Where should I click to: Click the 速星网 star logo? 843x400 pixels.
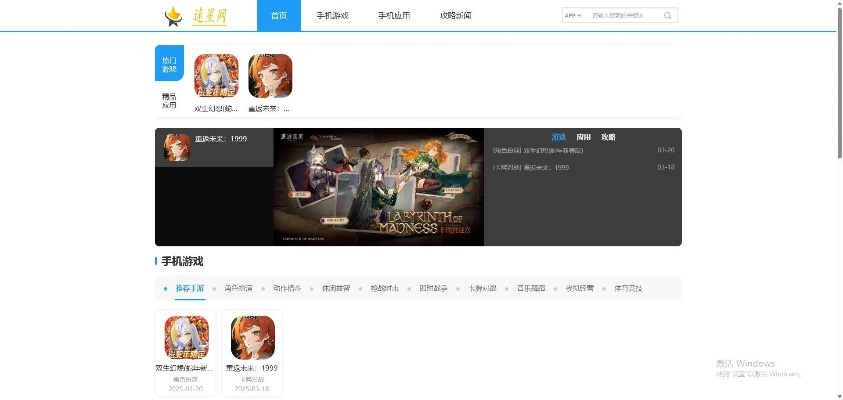(x=173, y=16)
